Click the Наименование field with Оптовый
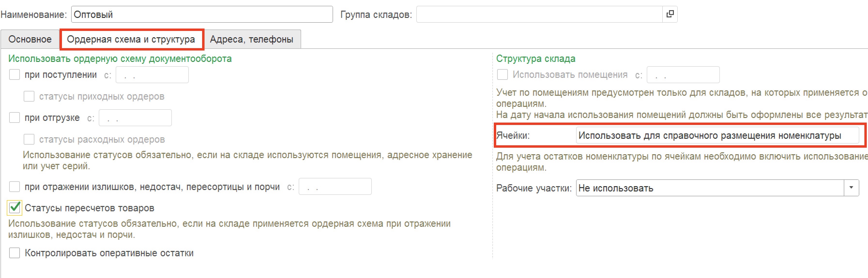The height and width of the screenshot is (278, 868). pos(202,15)
